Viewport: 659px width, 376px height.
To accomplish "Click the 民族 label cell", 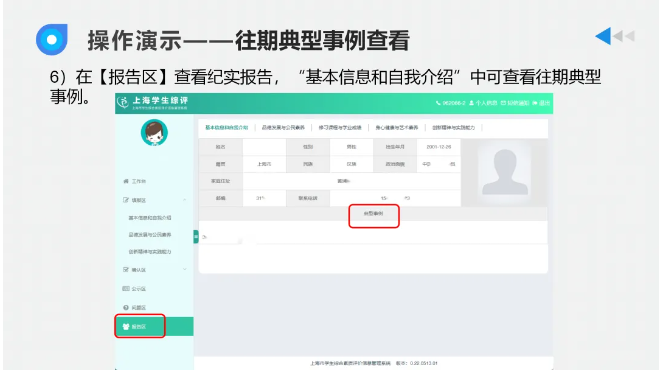I will pos(308,164).
